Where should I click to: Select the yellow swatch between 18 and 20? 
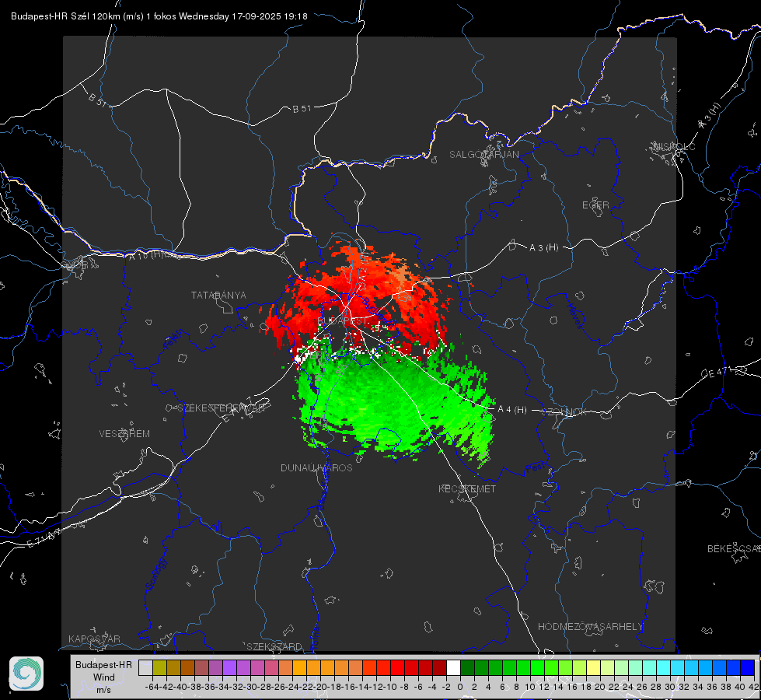click(594, 667)
